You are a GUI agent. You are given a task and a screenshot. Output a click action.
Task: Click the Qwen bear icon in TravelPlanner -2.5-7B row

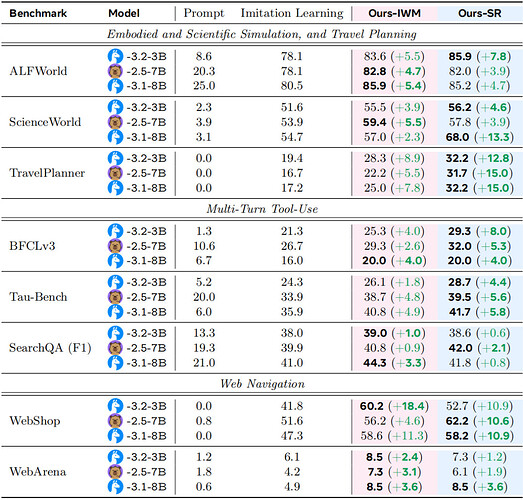click(x=115, y=173)
